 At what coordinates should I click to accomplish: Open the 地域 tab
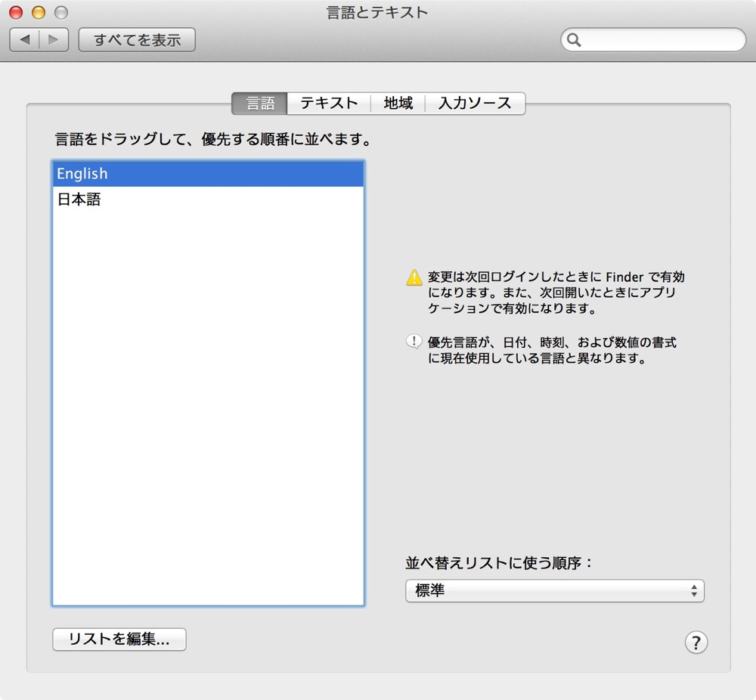(x=398, y=103)
